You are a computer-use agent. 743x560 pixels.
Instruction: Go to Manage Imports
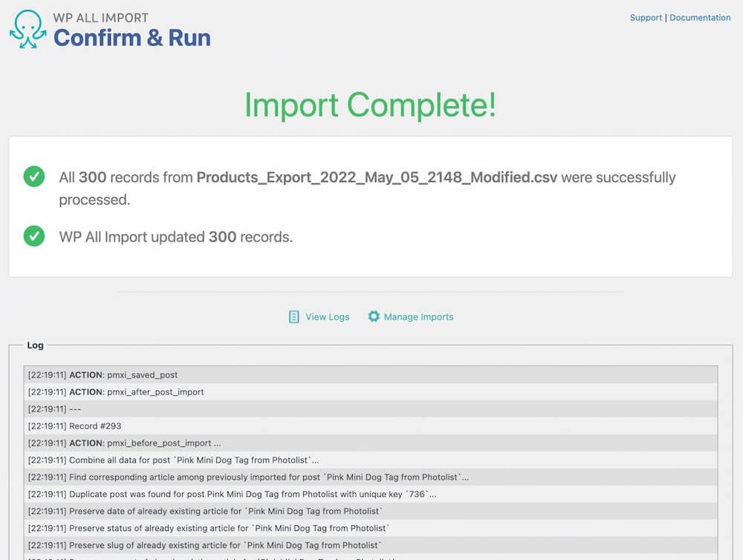click(x=418, y=316)
